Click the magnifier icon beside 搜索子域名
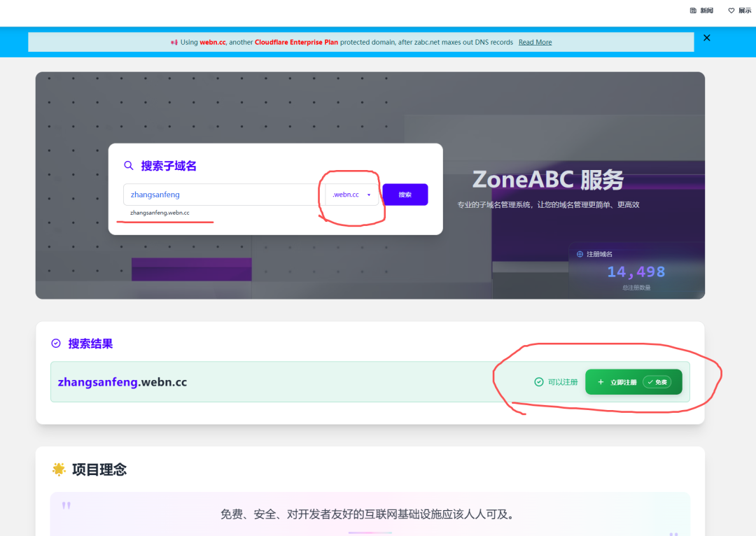The width and height of the screenshot is (756, 536). click(128, 165)
